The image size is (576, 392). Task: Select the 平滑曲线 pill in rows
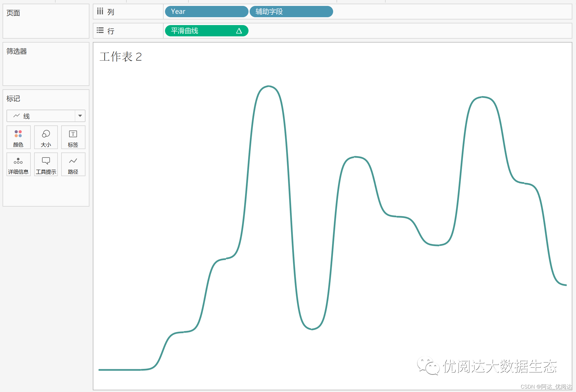[x=197, y=31]
